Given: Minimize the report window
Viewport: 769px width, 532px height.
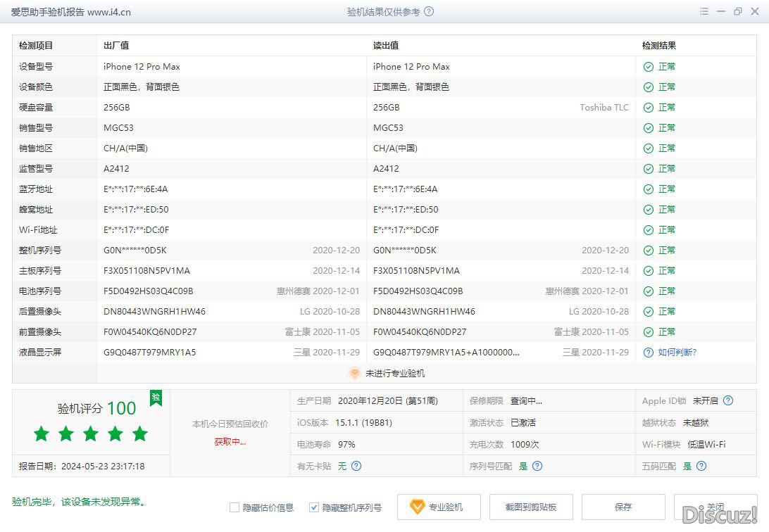Looking at the screenshot, I should click(x=721, y=11).
